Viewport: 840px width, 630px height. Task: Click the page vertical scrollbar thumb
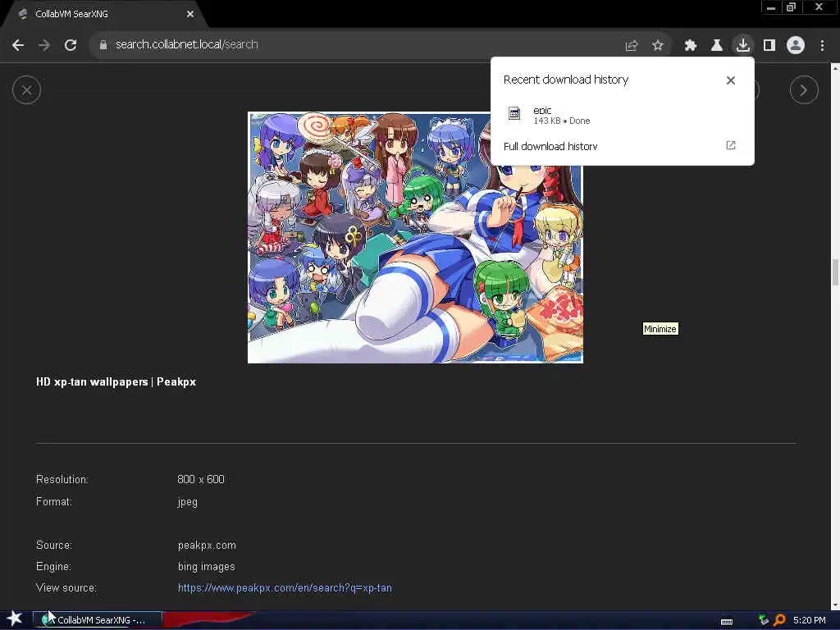[835, 272]
